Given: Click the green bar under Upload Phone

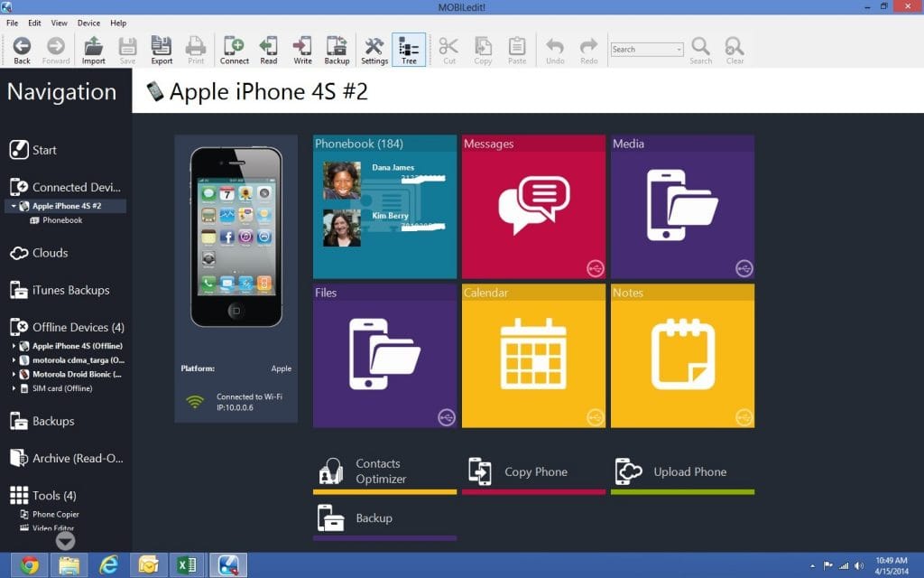Looking at the screenshot, I should pyautogui.click(x=682, y=491).
